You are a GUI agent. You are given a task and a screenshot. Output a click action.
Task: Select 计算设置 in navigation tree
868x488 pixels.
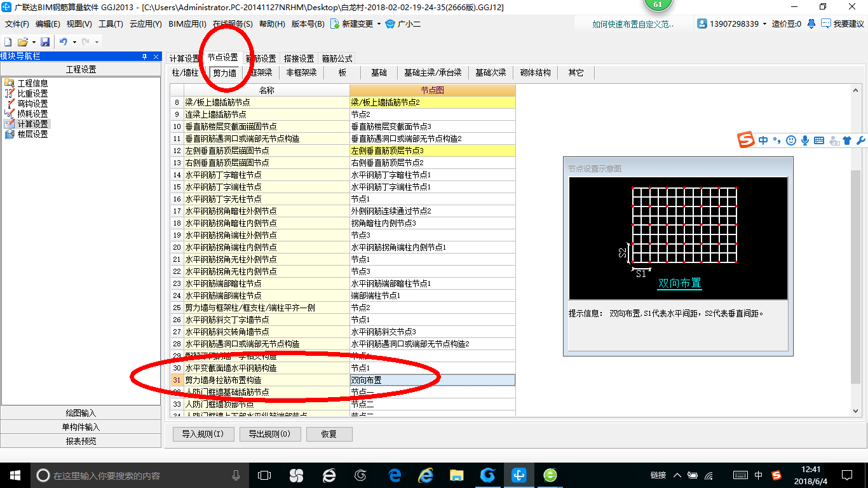(x=32, y=124)
